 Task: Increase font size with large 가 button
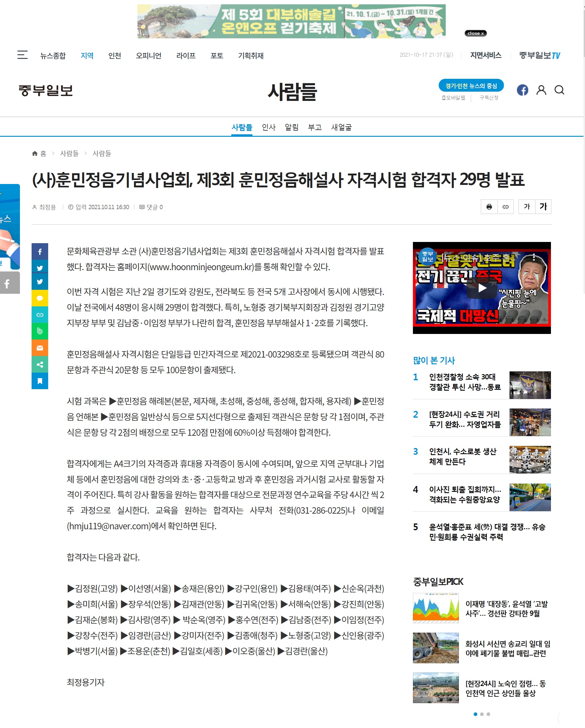(543, 207)
